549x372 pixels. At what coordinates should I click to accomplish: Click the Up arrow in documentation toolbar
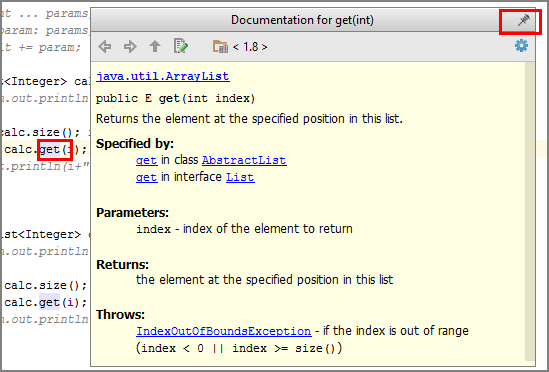coord(155,46)
